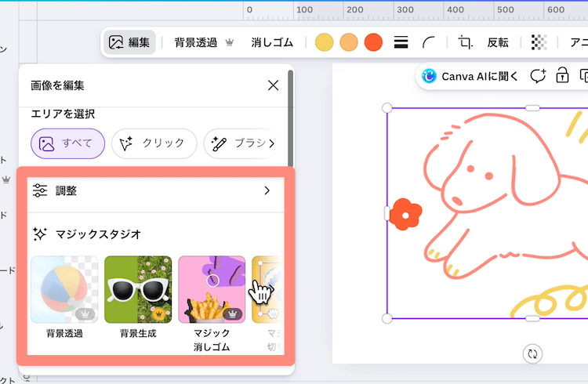Select the crop tool icon

pos(466,42)
